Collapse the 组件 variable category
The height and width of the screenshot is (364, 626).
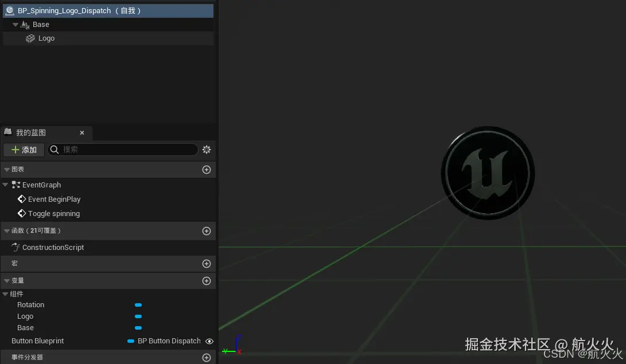pyautogui.click(x=5, y=294)
